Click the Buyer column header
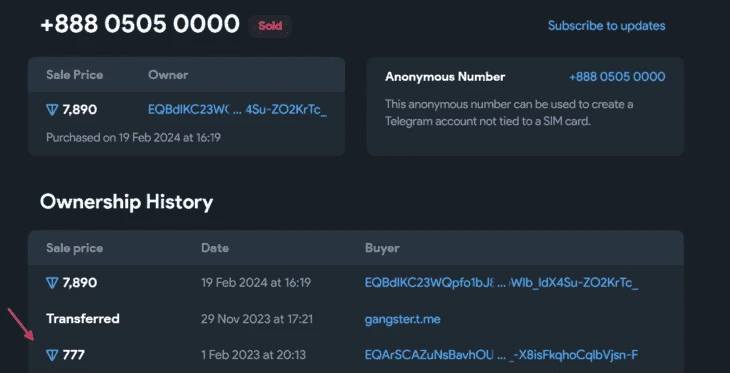730x373 pixels. click(x=382, y=248)
